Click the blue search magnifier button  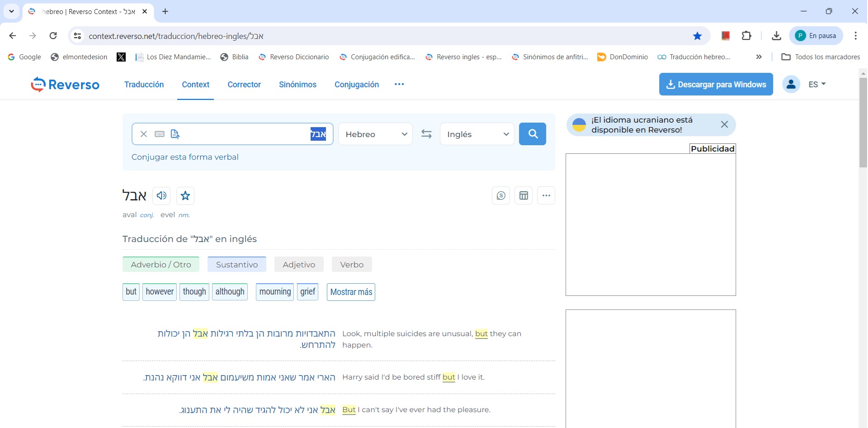tap(532, 134)
